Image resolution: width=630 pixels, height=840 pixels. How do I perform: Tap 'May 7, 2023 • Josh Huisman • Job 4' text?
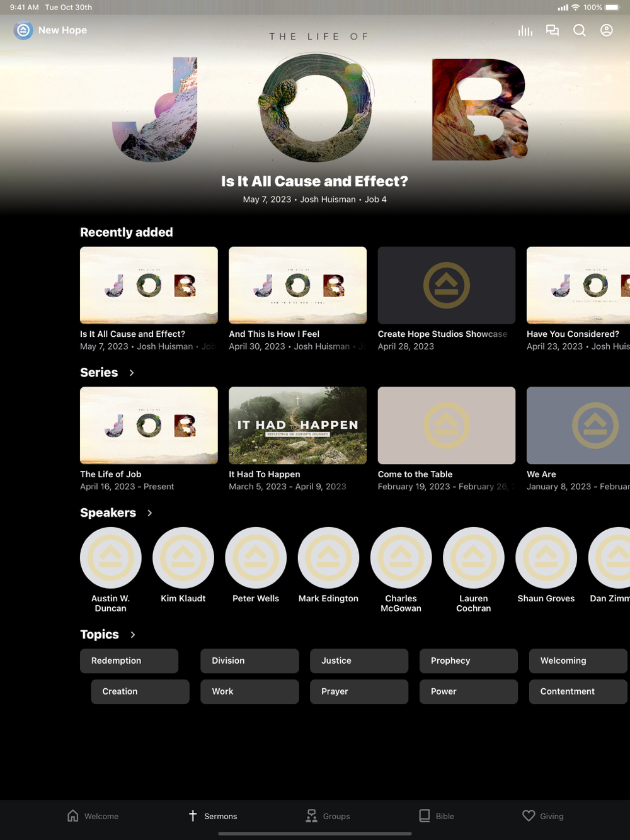315,200
